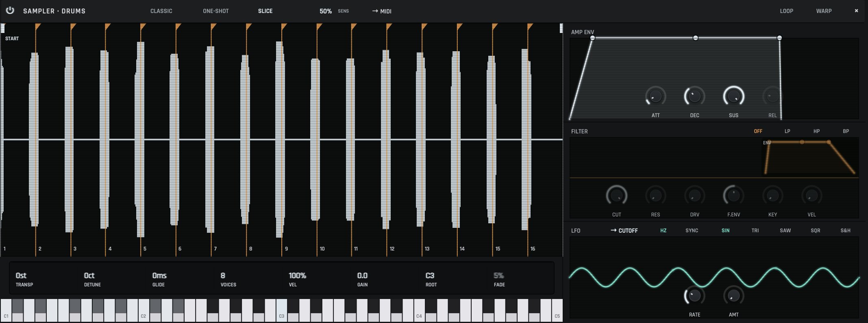868x323 pixels.
Task: Click the LFO RATE knob
Action: coord(694,296)
